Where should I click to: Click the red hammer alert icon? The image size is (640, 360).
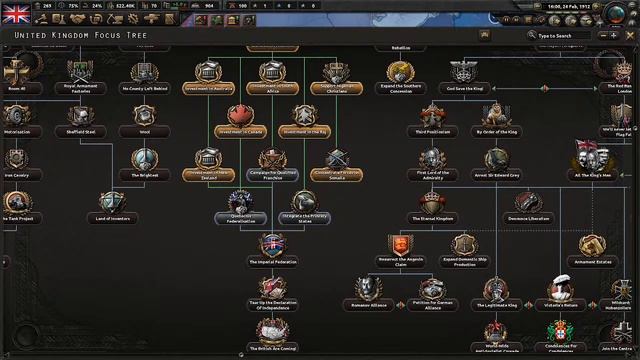point(201,20)
